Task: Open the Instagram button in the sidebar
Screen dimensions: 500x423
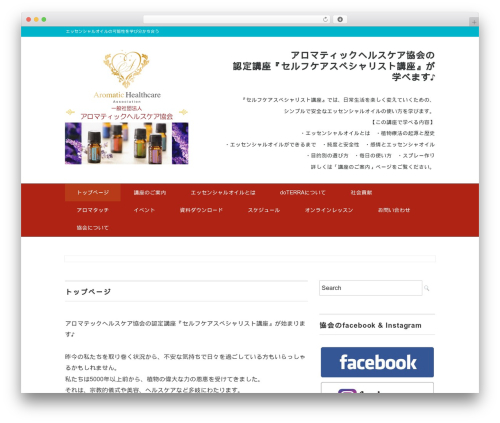Action: [377, 388]
